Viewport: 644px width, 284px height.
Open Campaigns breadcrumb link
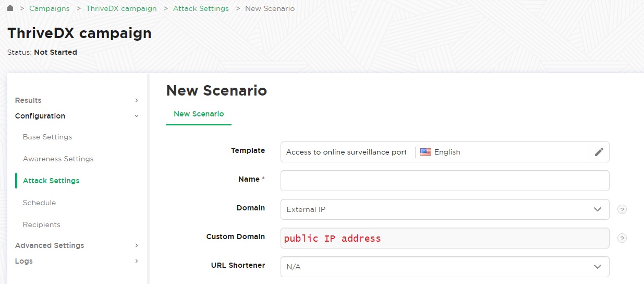[50, 8]
